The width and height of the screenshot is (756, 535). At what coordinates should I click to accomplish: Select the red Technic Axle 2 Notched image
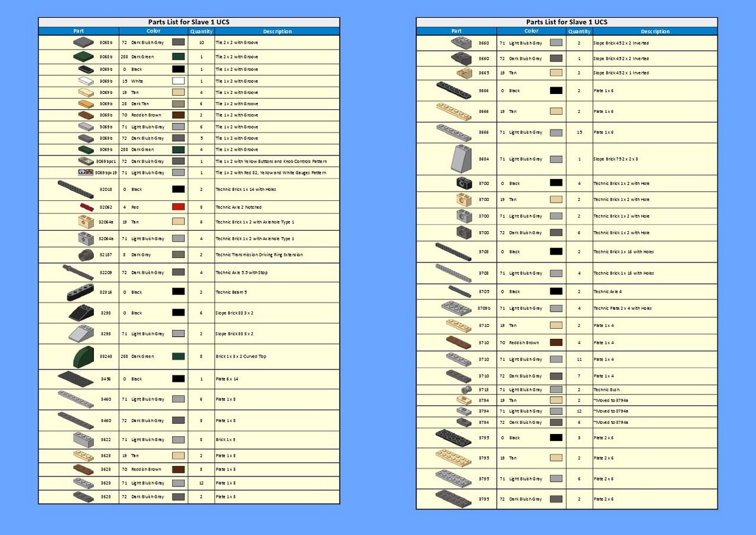(87, 207)
